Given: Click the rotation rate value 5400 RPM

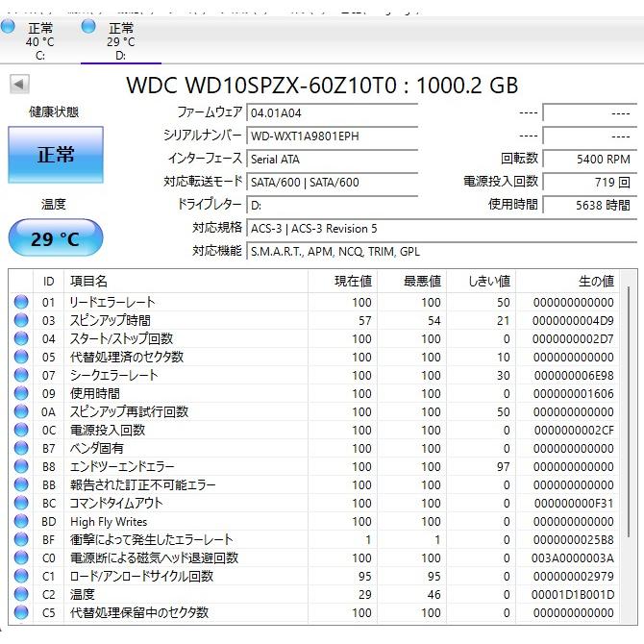Looking at the screenshot, I should click(x=590, y=159).
